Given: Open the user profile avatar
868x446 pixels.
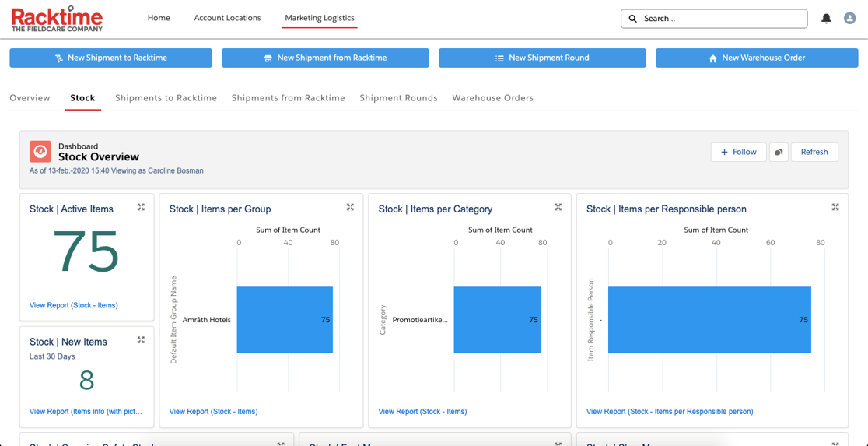Looking at the screenshot, I should pyautogui.click(x=850, y=18).
